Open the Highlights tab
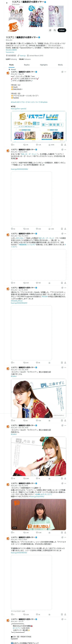 [x=44, y=65]
